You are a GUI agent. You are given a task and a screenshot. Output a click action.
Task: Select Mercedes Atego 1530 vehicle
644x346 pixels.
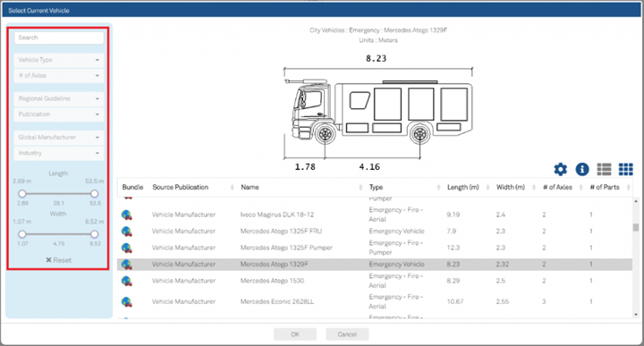pos(375,281)
